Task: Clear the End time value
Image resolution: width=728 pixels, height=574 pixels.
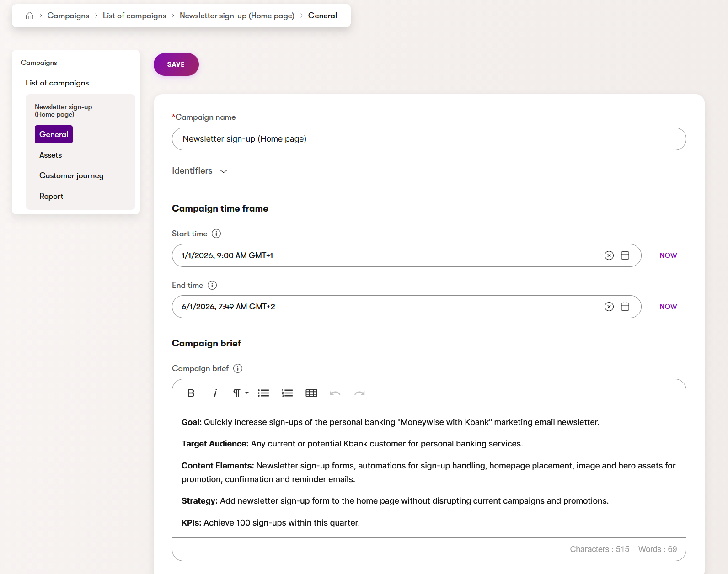Action: (609, 307)
